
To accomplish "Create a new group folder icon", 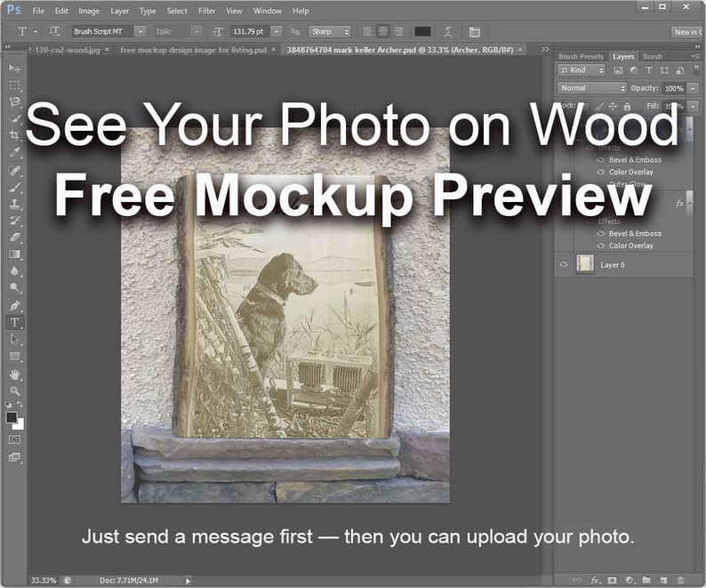I will click(x=646, y=580).
